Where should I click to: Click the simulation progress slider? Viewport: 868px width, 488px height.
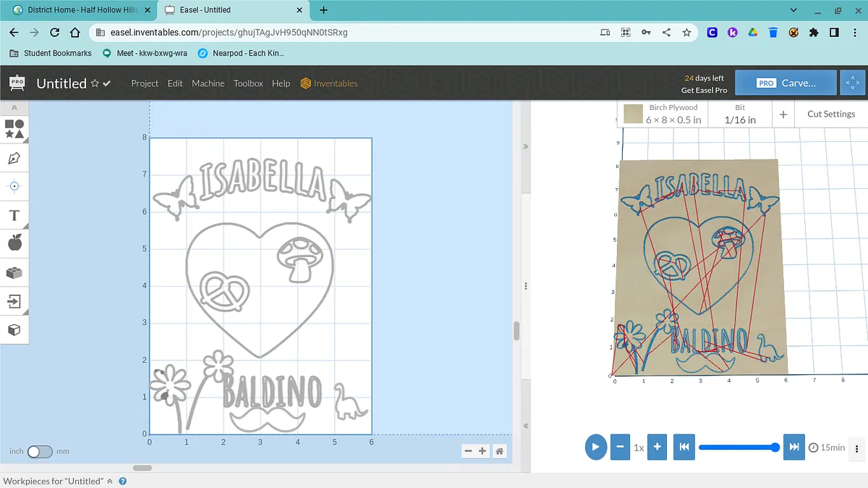[739, 447]
